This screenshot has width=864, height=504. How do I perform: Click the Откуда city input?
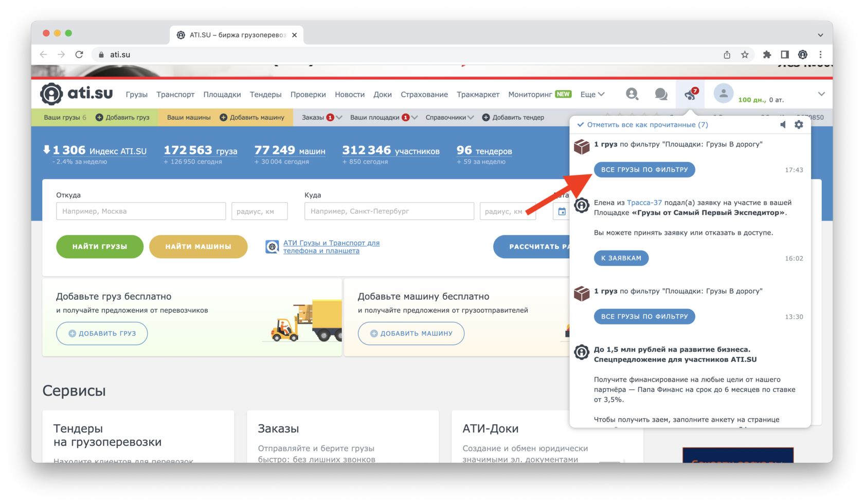click(141, 211)
